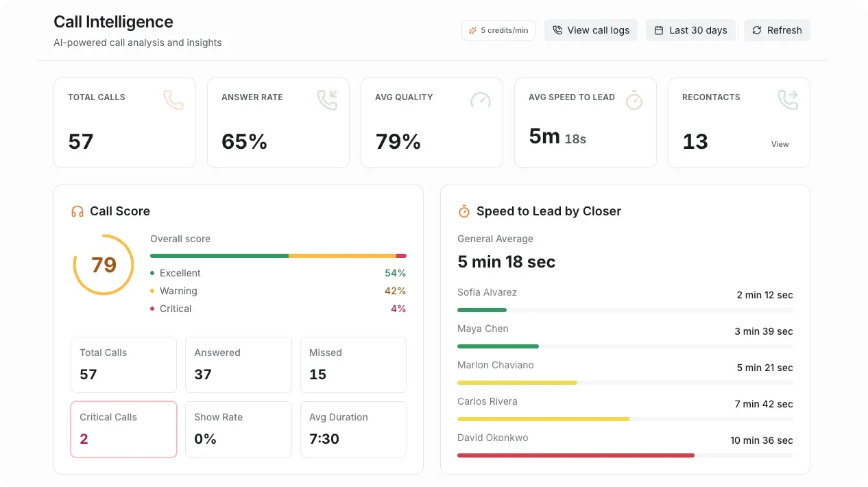Click the Marlon Chaviano name
Viewport: 868px width, 487px height.
click(x=496, y=365)
